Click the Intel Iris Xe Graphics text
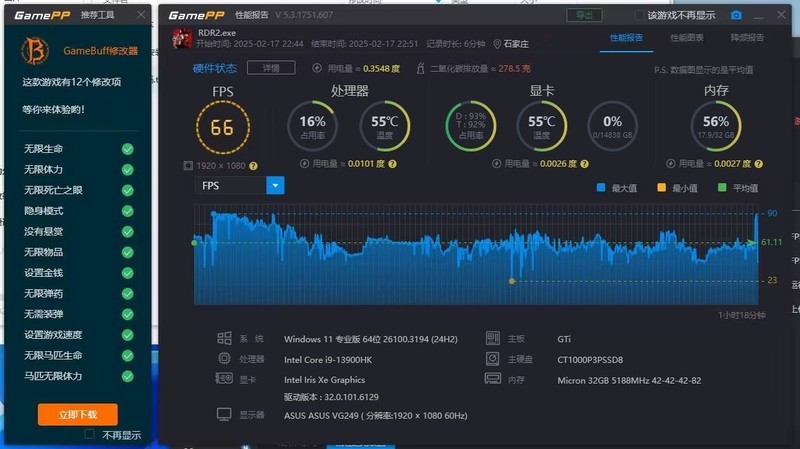This screenshot has width=800, height=449. [324, 380]
